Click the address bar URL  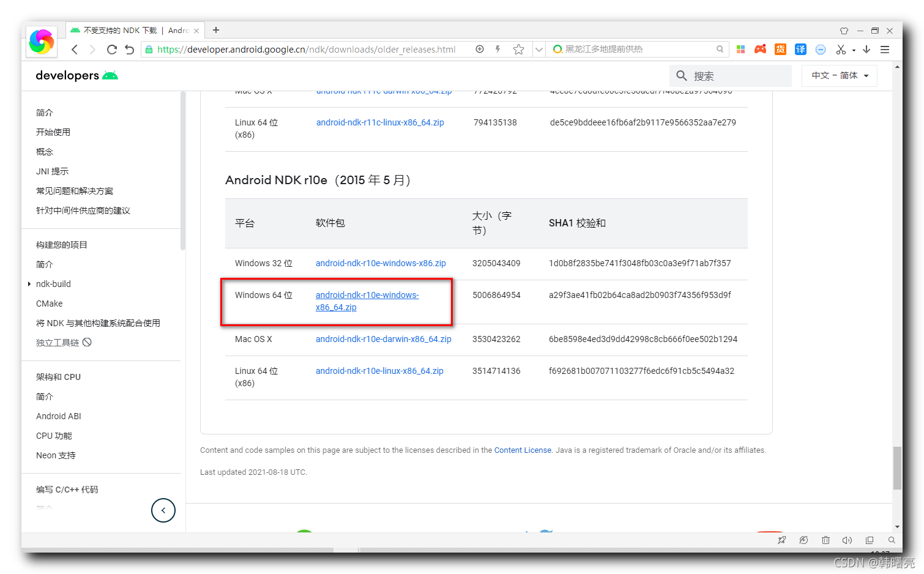(x=306, y=50)
